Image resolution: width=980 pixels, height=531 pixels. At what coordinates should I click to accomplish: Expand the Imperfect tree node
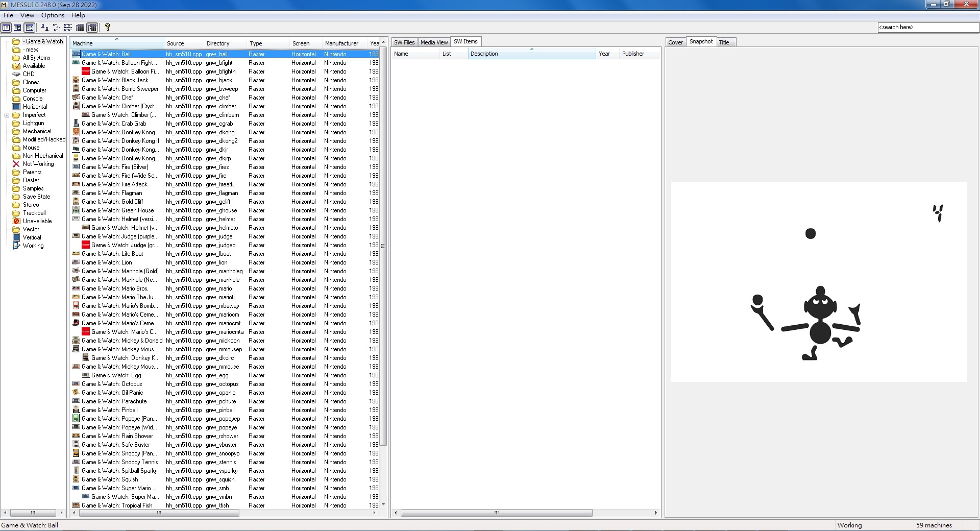pyautogui.click(x=7, y=115)
